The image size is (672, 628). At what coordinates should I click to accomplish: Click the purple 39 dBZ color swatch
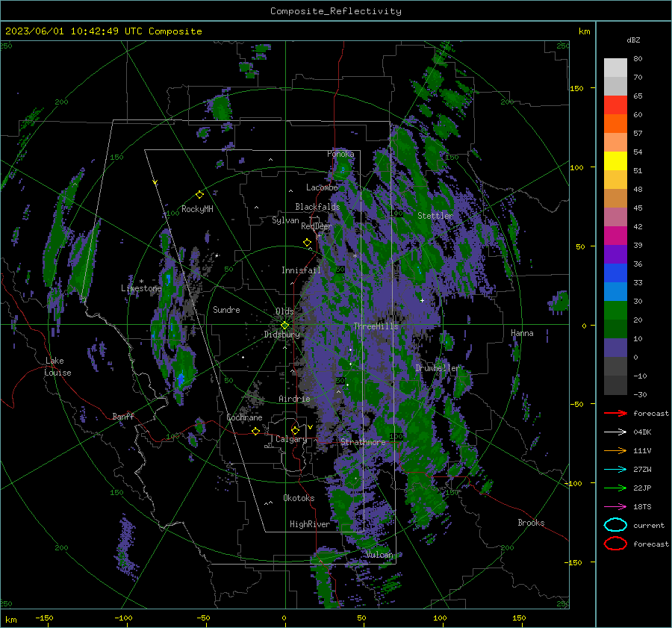pos(615,254)
